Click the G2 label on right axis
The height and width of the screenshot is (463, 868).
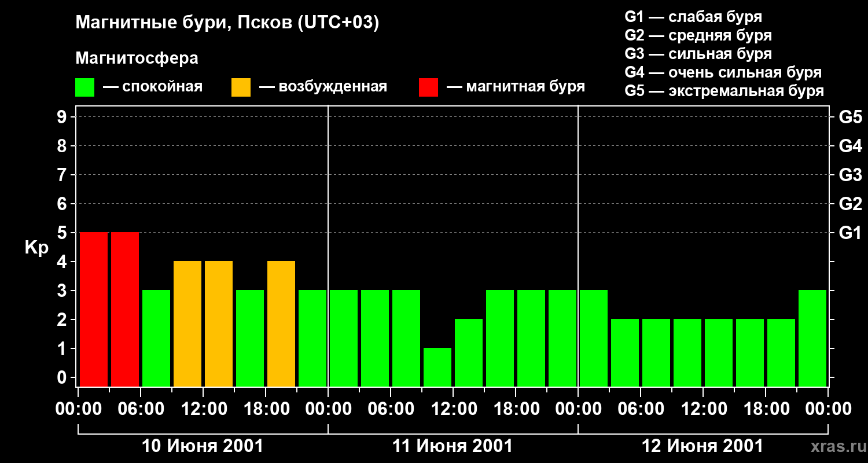coord(851,204)
